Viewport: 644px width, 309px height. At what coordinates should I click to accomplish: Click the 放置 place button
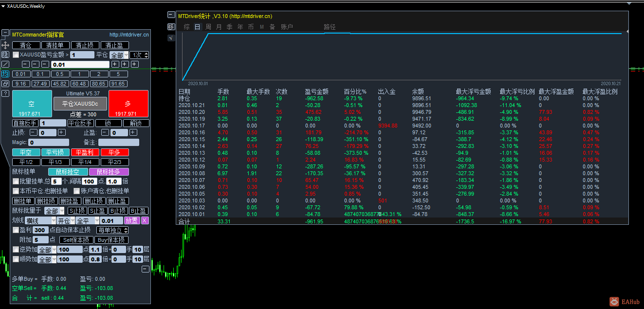pyautogui.click(x=131, y=220)
